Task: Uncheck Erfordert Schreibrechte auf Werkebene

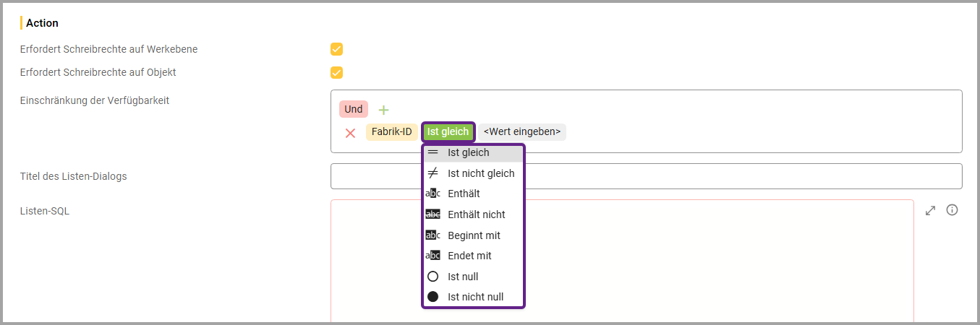Action: 336,49
